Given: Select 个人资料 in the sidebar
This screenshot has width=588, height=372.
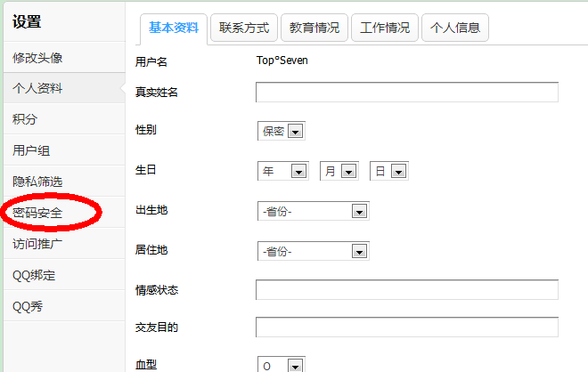Looking at the screenshot, I should [x=64, y=88].
